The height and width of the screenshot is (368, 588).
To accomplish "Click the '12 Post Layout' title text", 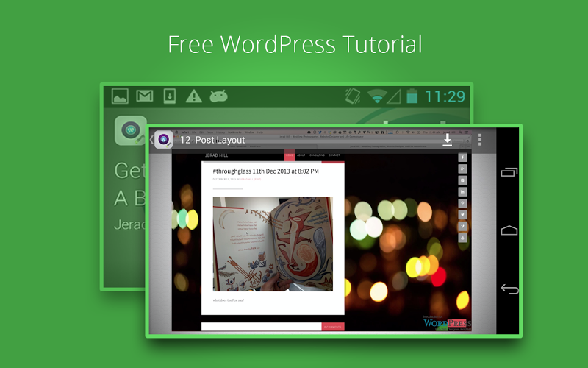I will 212,140.
